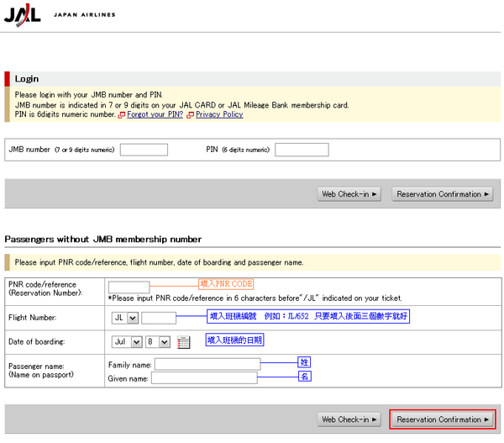Screen dimensions: 504x443
Task: Focus the flight number digits field
Action: click(159, 318)
